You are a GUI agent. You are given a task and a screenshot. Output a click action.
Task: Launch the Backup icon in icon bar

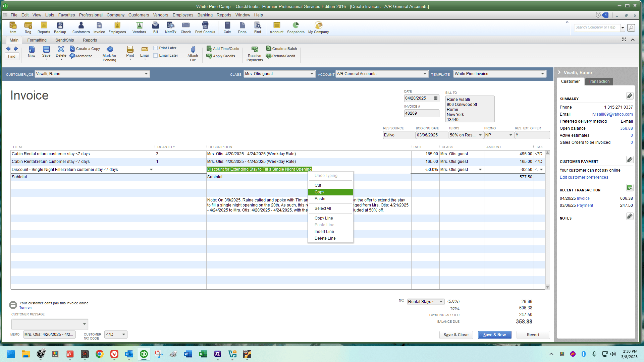[60, 27]
